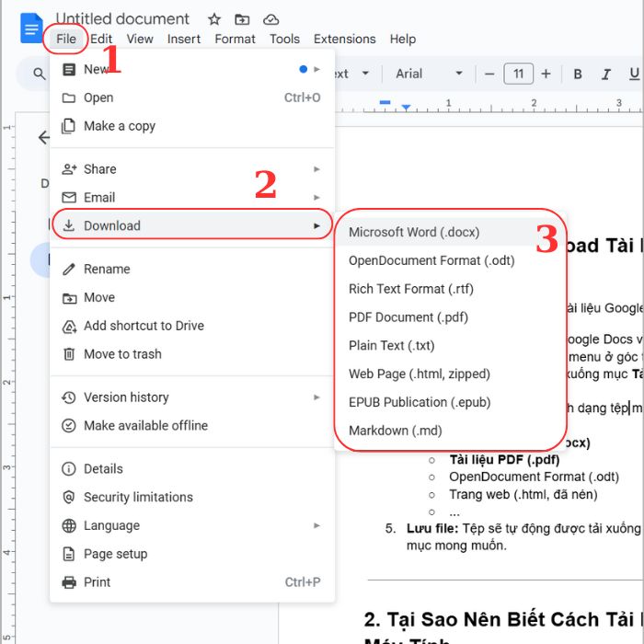The height and width of the screenshot is (644, 644).
Task: Click 'Trang web (.html, đã nén)' bullet text
Action: [x=523, y=494]
